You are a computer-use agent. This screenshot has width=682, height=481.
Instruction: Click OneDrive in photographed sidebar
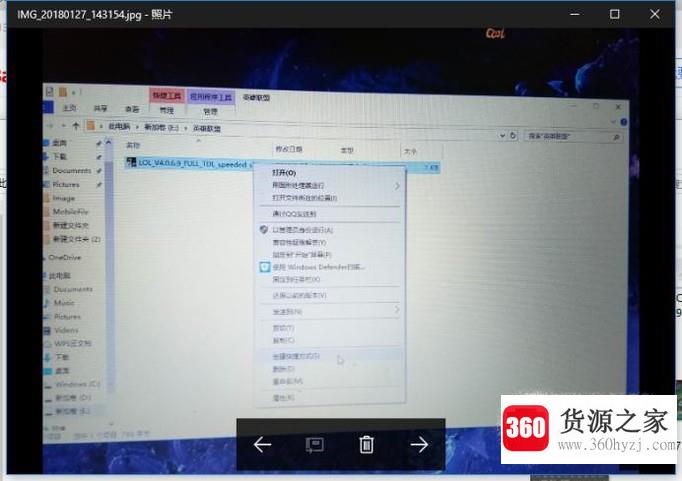(65, 257)
